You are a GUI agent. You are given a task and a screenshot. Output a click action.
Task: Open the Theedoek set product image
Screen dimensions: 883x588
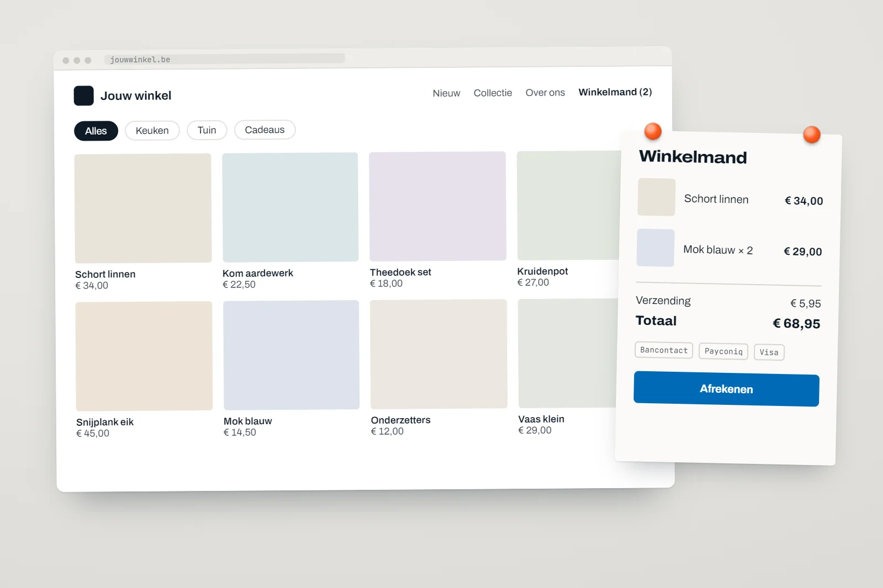[438, 206]
